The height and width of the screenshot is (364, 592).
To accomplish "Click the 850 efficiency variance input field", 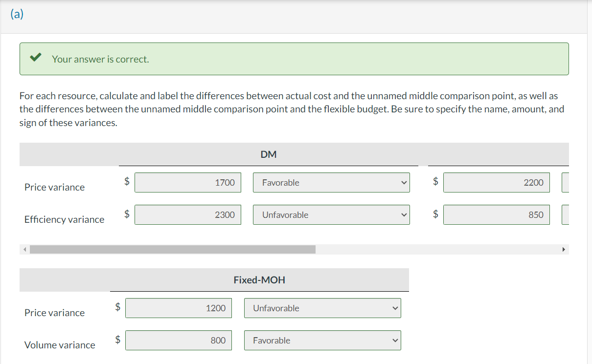I will (x=496, y=214).
